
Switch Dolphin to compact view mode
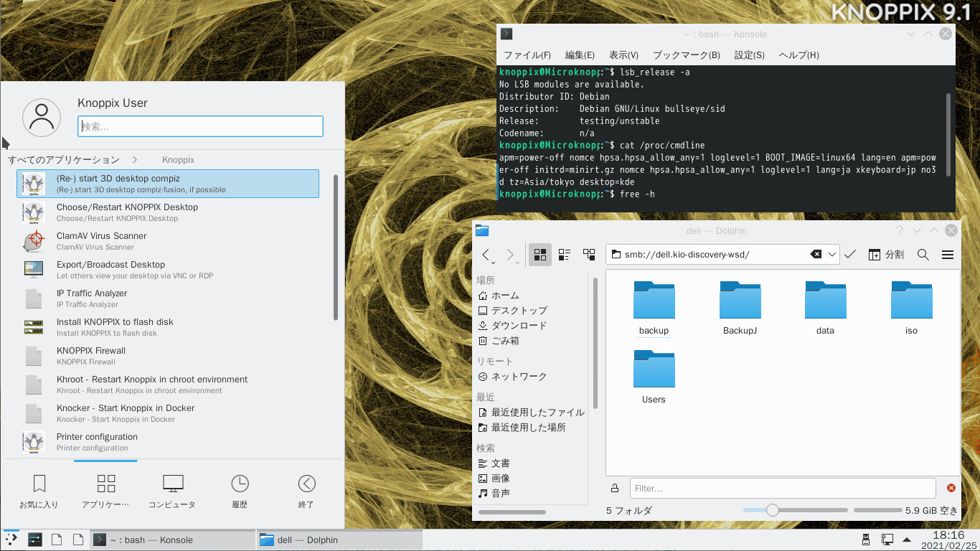click(x=564, y=254)
